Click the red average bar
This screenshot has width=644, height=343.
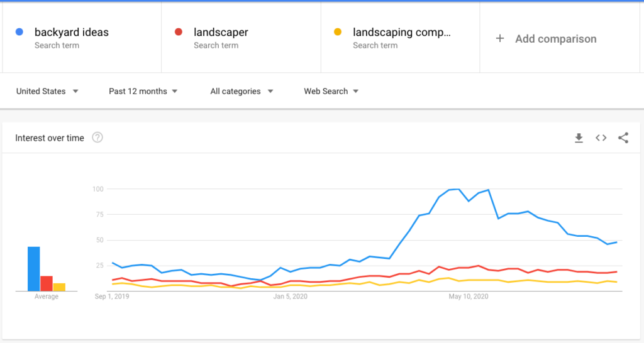(x=47, y=283)
